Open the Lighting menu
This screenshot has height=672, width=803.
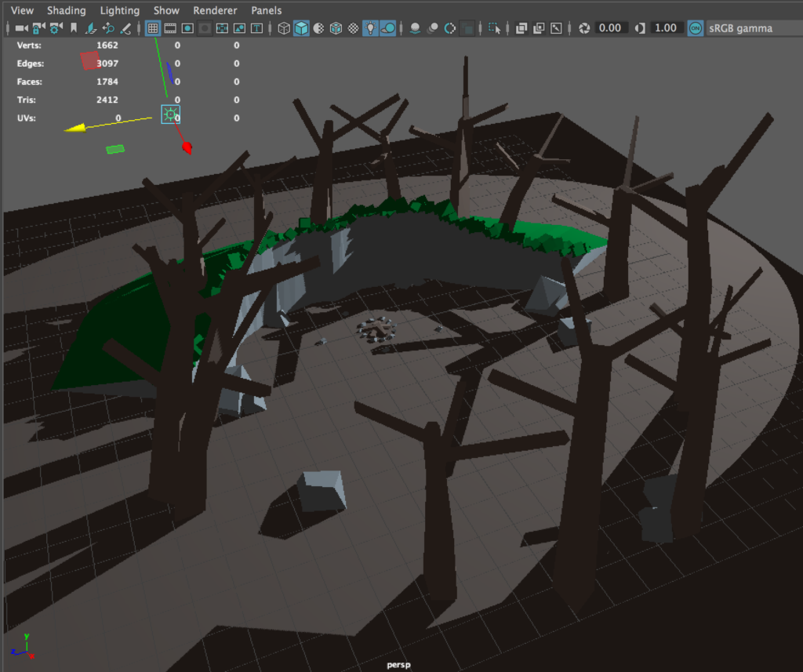pyautogui.click(x=120, y=10)
